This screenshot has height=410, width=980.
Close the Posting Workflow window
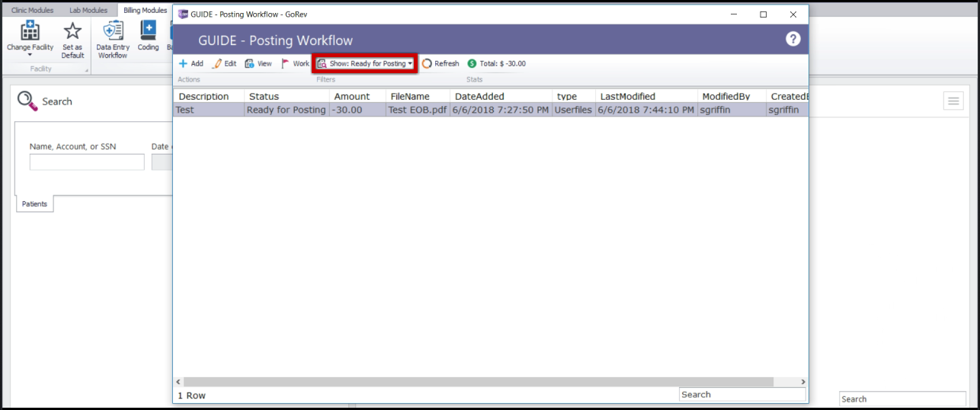click(793, 14)
